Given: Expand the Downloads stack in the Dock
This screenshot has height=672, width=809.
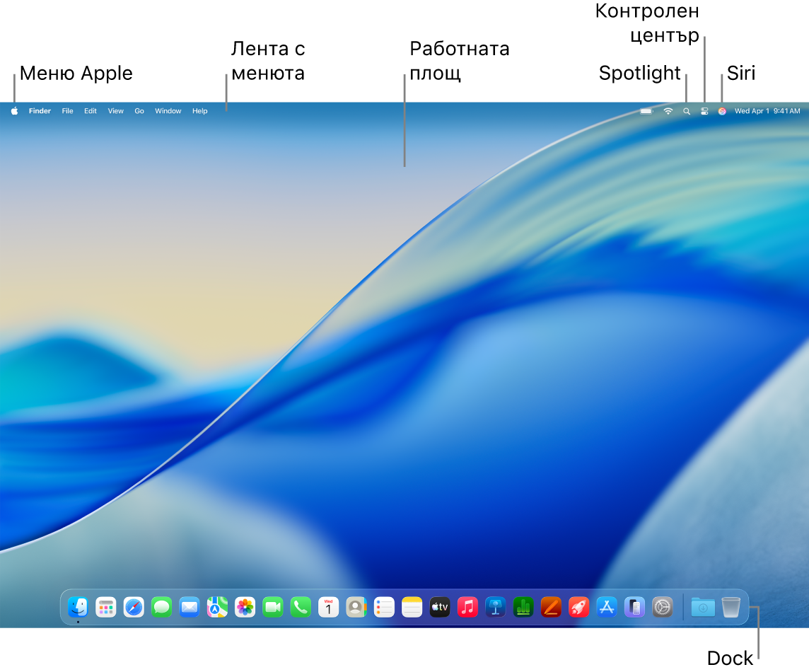Looking at the screenshot, I should 702,607.
